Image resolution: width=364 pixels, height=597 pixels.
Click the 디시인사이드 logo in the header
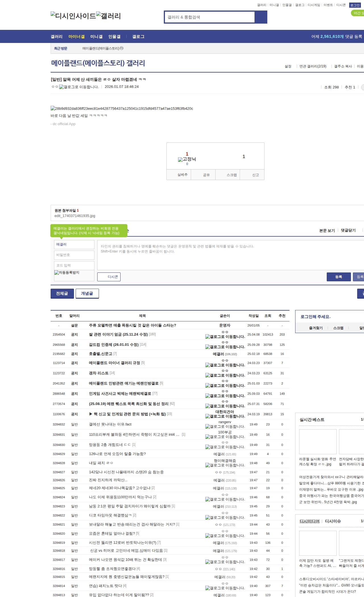click(73, 16)
